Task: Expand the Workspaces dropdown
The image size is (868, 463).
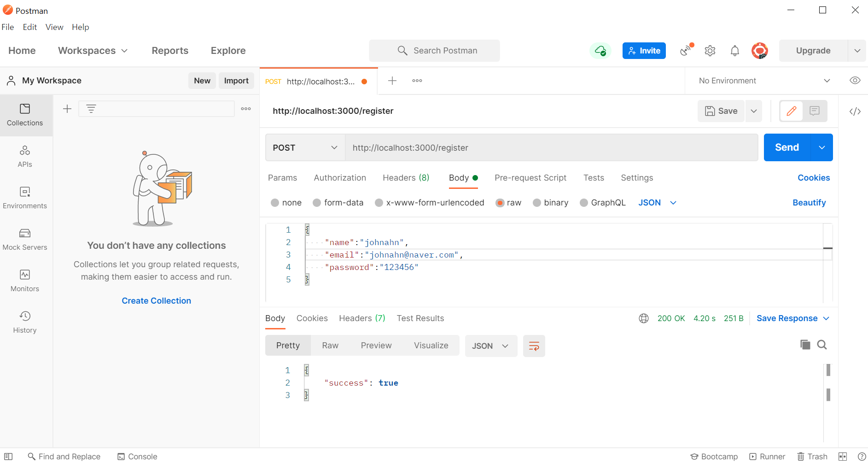Action: click(x=93, y=51)
